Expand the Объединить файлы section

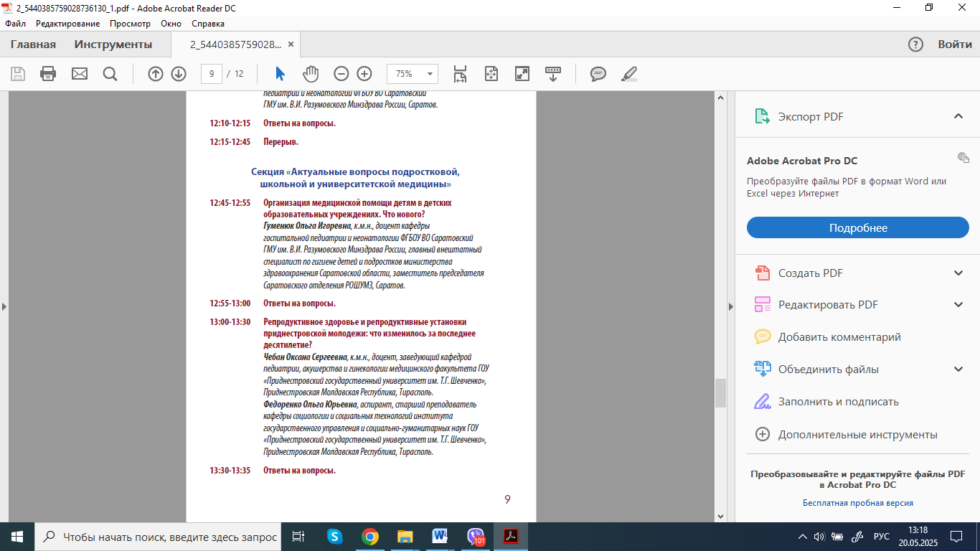pyautogui.click(x=958, y=369)
